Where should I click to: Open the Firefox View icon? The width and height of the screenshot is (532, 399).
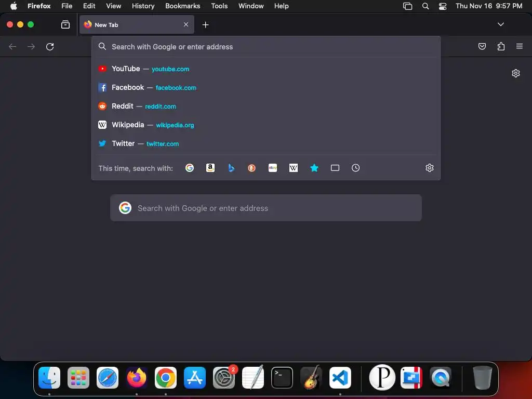65,24
